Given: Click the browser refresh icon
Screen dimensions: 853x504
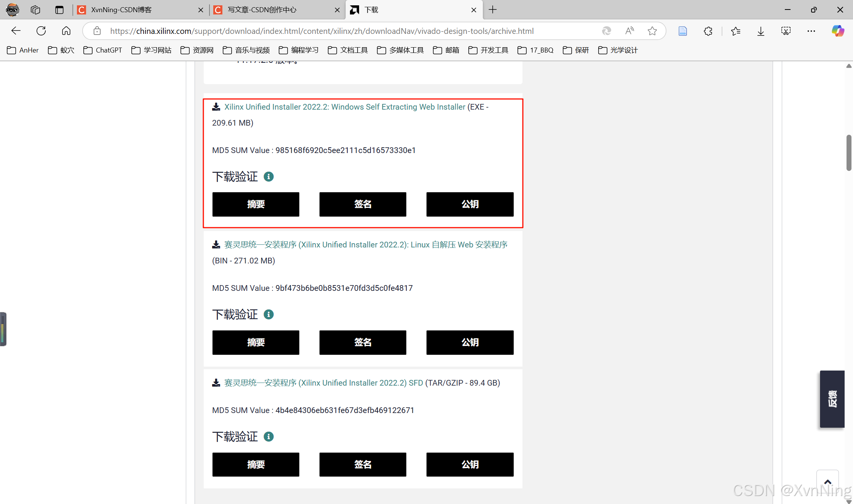Looking at the screenshot, I should (x=41, y=31).
